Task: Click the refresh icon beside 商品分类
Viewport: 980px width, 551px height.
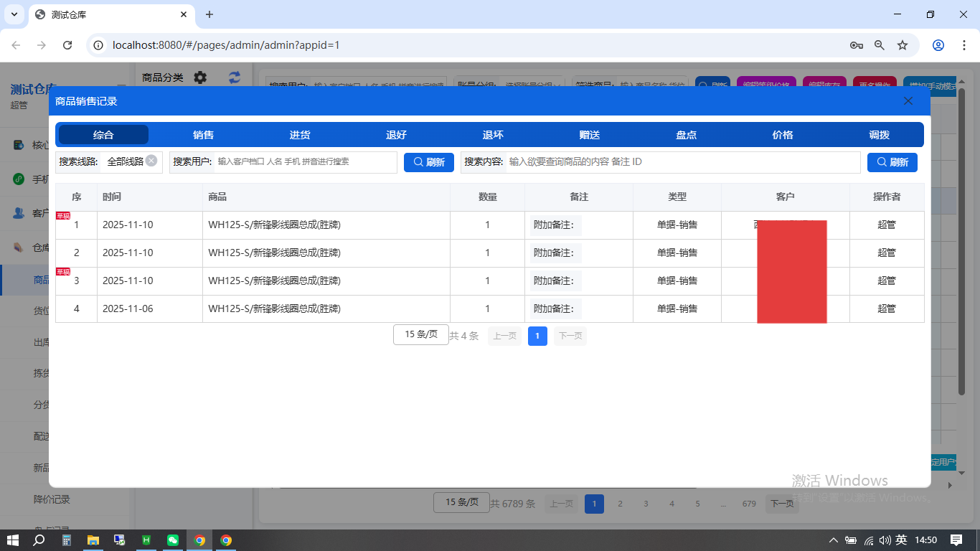Action: click(x=233, y=77)
